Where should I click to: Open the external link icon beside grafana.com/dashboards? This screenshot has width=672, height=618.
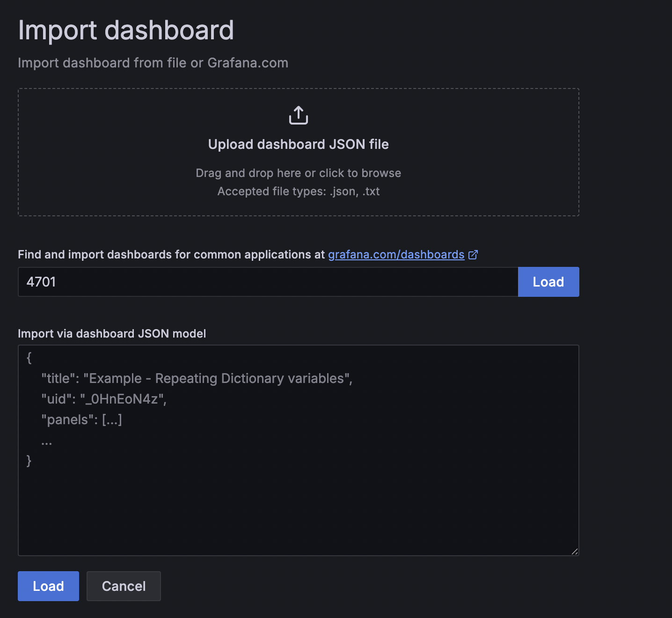coord(473,255)
